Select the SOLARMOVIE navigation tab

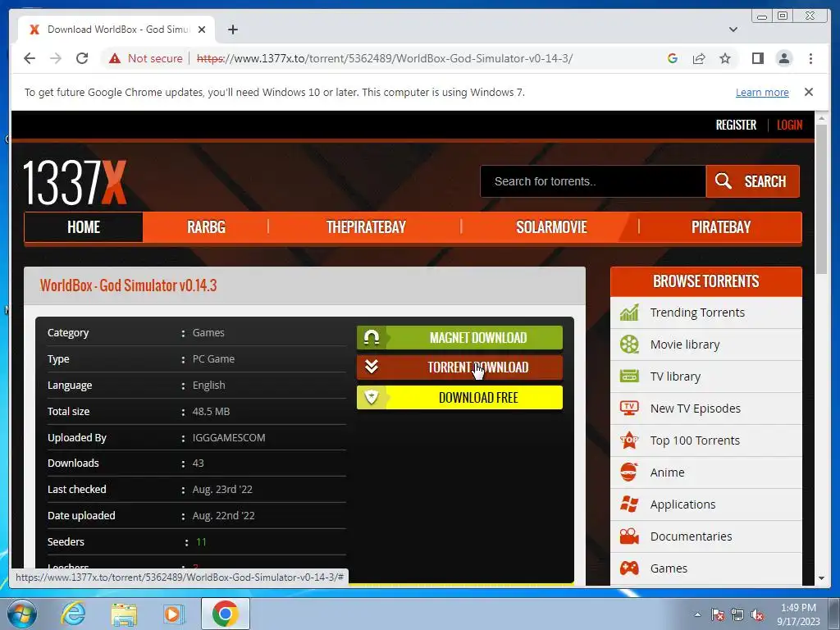[x=551, y=227]
